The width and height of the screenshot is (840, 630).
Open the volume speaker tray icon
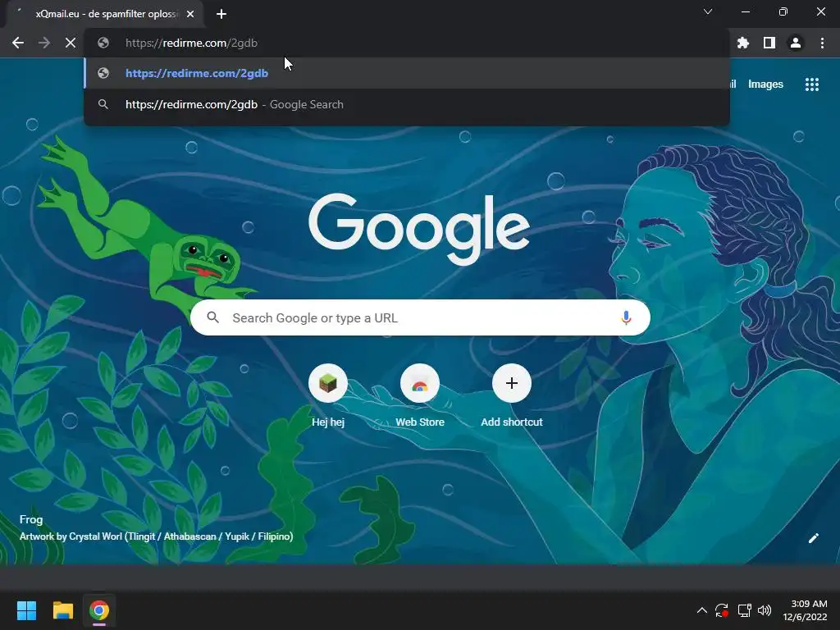tap(765, 610)
